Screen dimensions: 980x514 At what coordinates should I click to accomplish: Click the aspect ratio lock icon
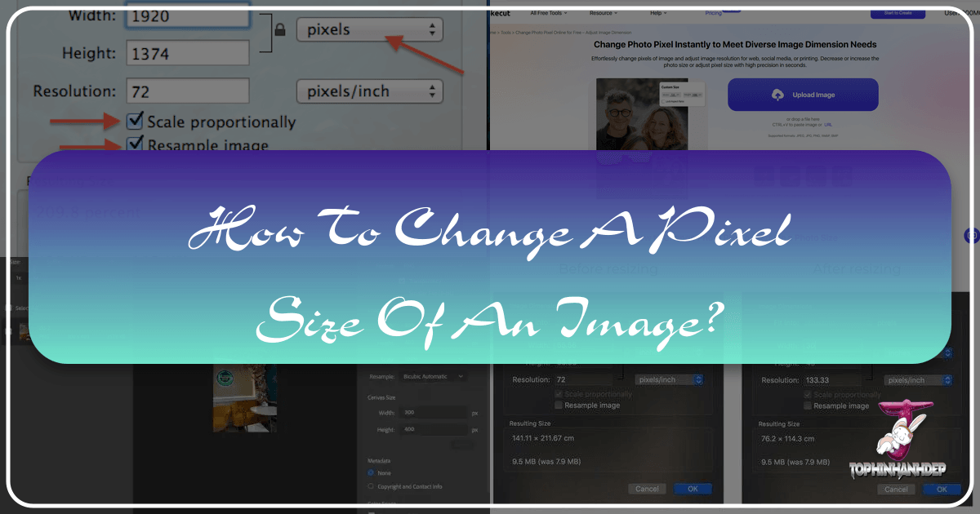[280, 30]
